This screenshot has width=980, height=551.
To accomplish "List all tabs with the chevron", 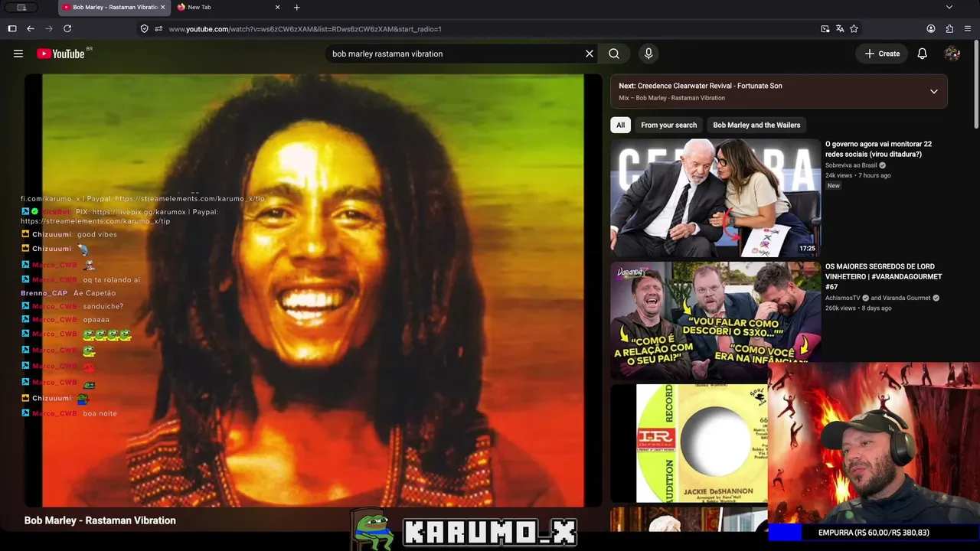I will [x=949, y=8].
